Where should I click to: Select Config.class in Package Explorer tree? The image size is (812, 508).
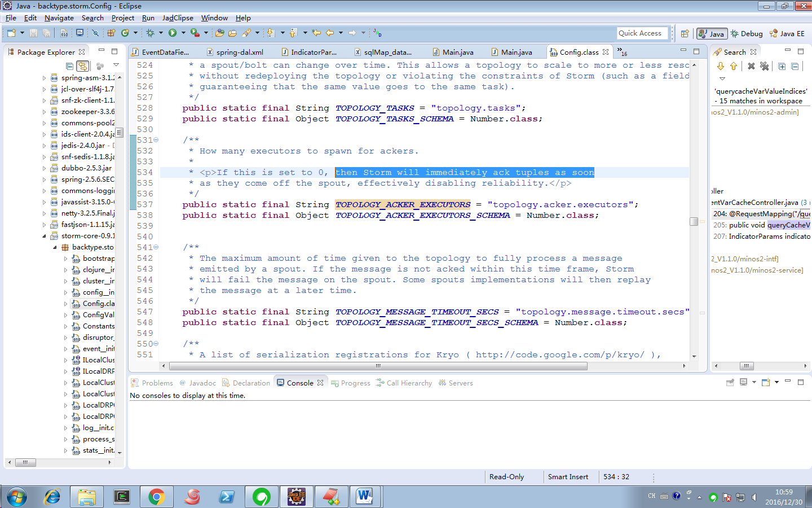pyautogui.click(x=94, y=304)
